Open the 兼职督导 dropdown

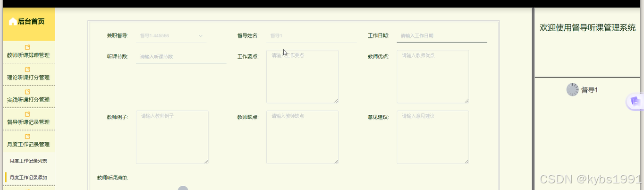click(x=171, y=35)
